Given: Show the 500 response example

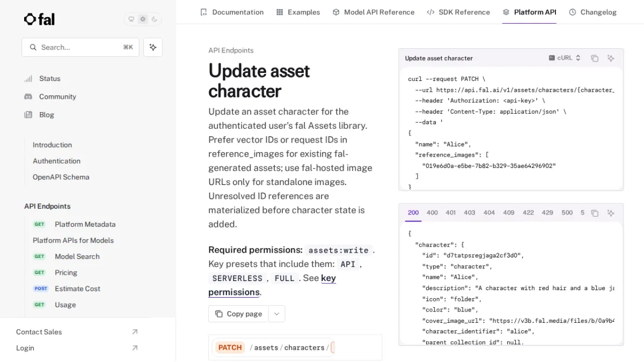Looking at the screenshot, I should click(567, 213).
